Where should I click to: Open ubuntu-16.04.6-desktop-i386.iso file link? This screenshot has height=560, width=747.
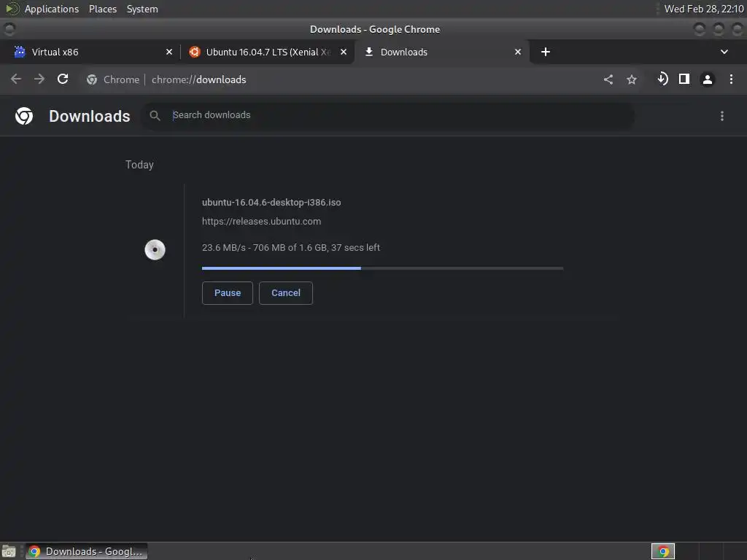(271, 203)
